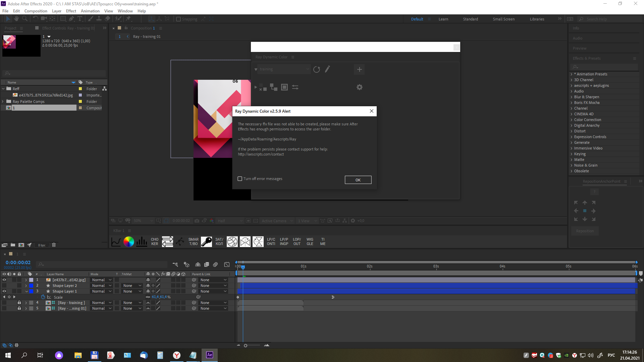Run the KBar CHOKER button
644x362 pixels.
click(x=155, y=242)
